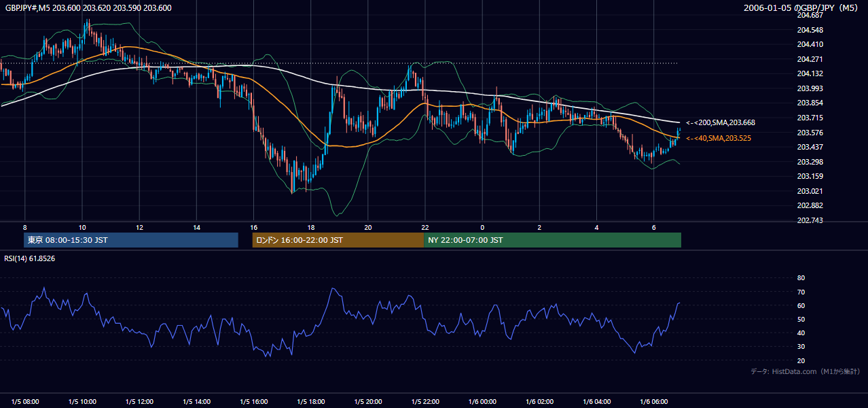Click hour label 0 under price chart
Screen dimensions: 868x408
[482, 227]
